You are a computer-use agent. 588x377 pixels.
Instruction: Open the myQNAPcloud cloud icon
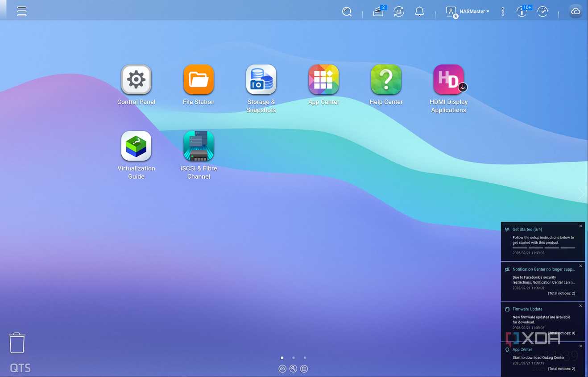click(576, 12)
